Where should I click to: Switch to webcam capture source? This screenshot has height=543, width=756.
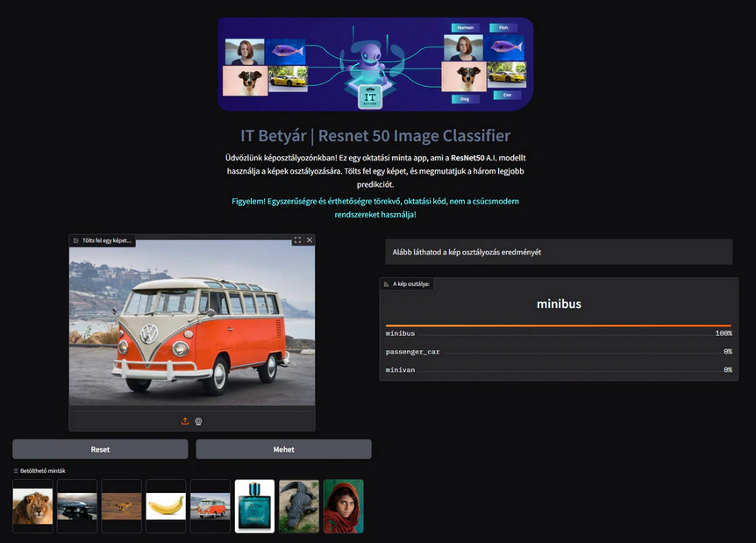198,421
